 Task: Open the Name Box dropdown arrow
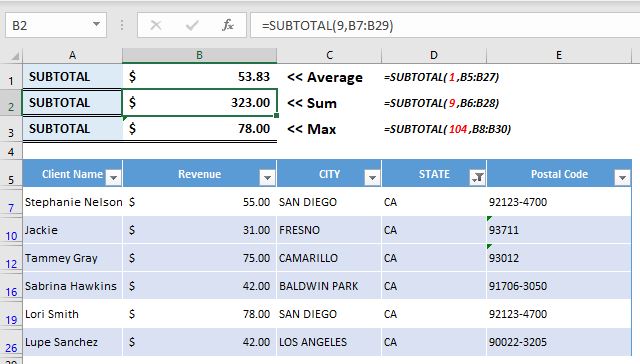(x=96, y=24)
